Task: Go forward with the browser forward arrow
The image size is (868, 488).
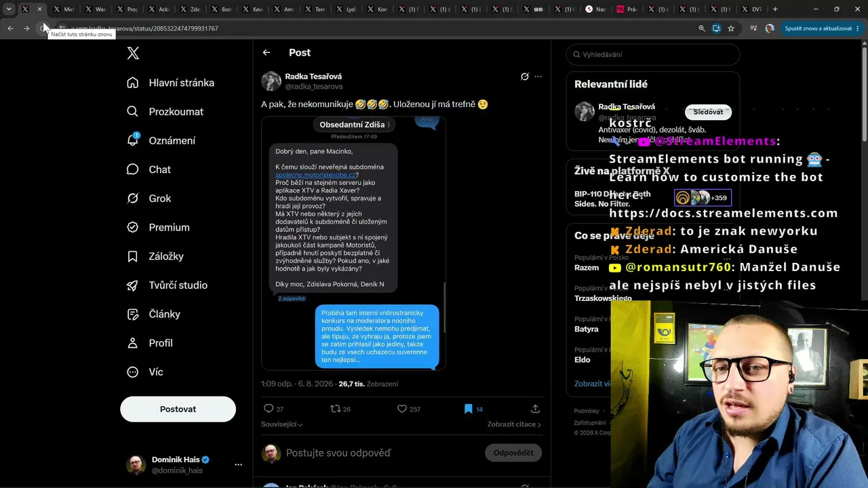Action: 26,28
